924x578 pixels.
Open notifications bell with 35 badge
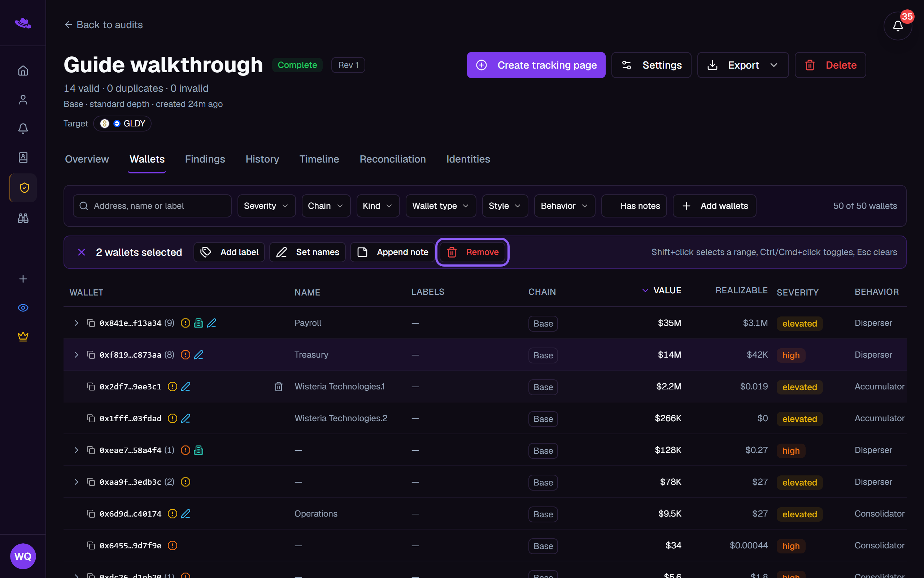click(x=898, y=26)
